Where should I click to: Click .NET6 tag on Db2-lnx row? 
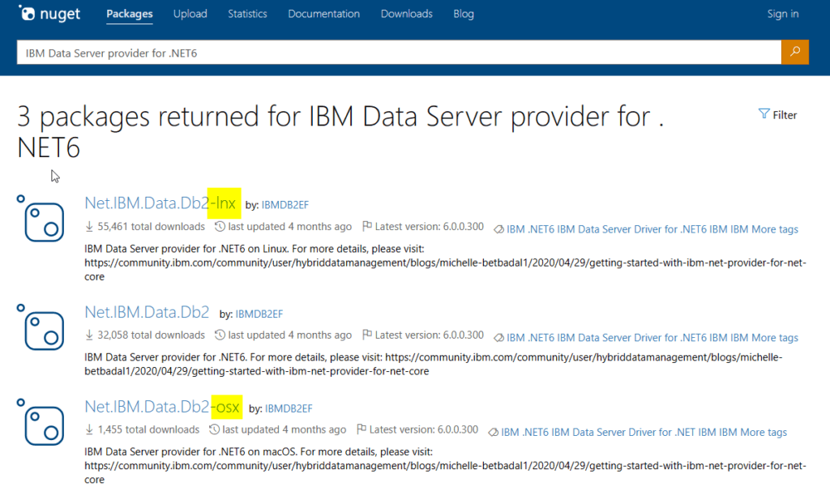541,229
